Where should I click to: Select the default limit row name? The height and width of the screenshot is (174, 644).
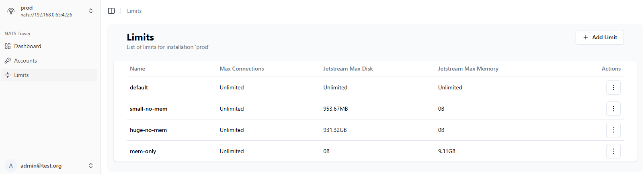(x=139, y=87)
